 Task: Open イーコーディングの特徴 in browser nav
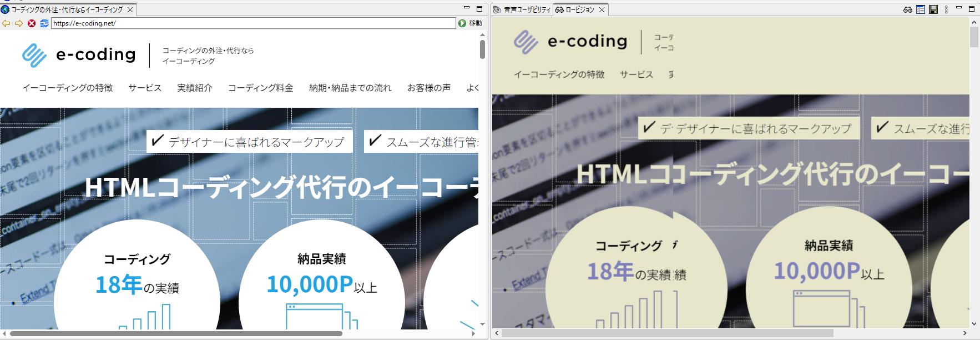[68, 88]
